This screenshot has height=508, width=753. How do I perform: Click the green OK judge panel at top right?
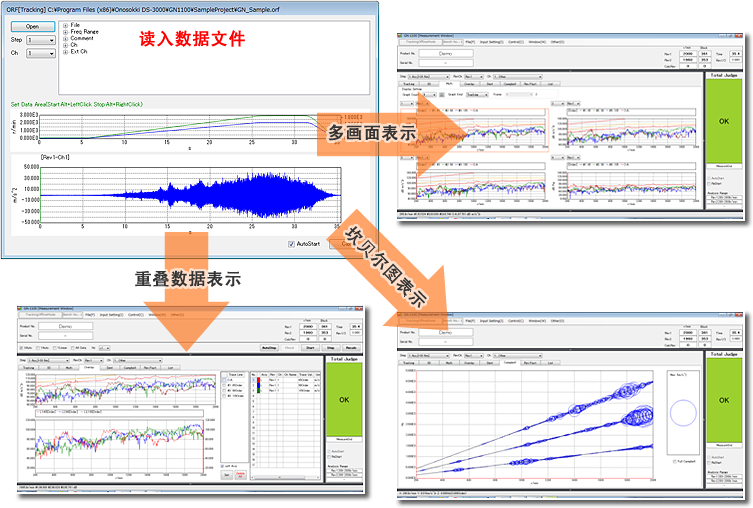point(722,118)
